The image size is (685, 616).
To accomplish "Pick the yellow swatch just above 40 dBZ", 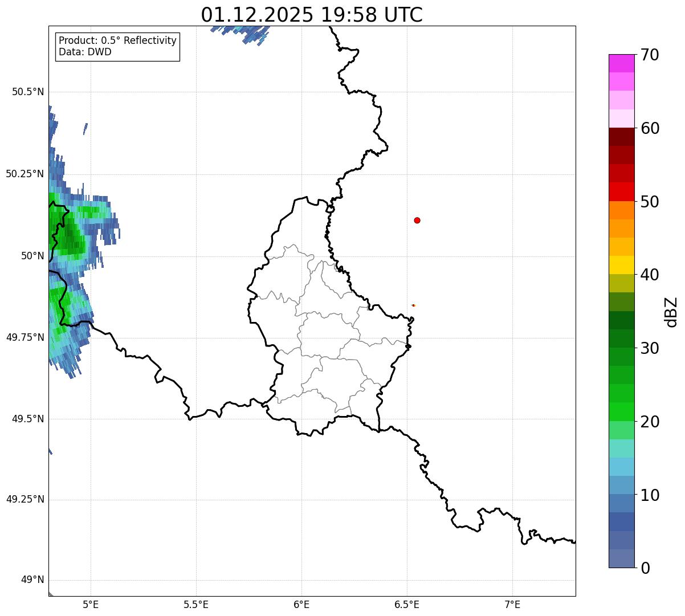I will pos(621,265).
